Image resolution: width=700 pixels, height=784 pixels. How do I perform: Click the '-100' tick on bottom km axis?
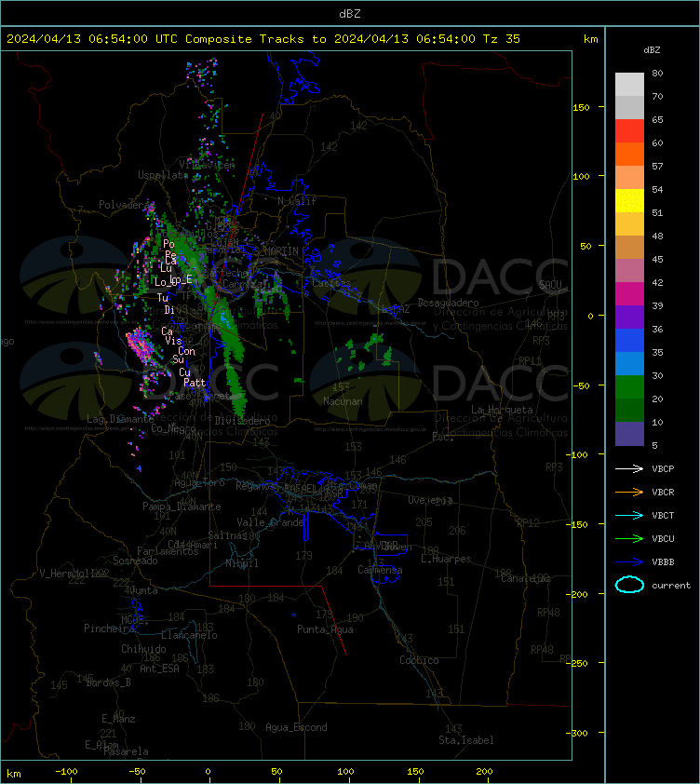point(66,772)
